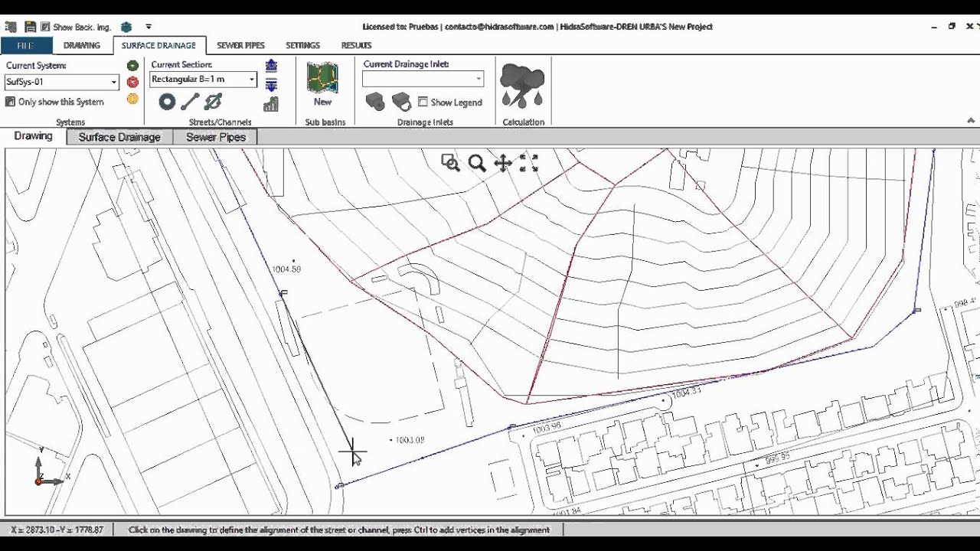Click the 1004.59 elevation label
The height and width of the screenshot is (551, 980).
point(286,269)
